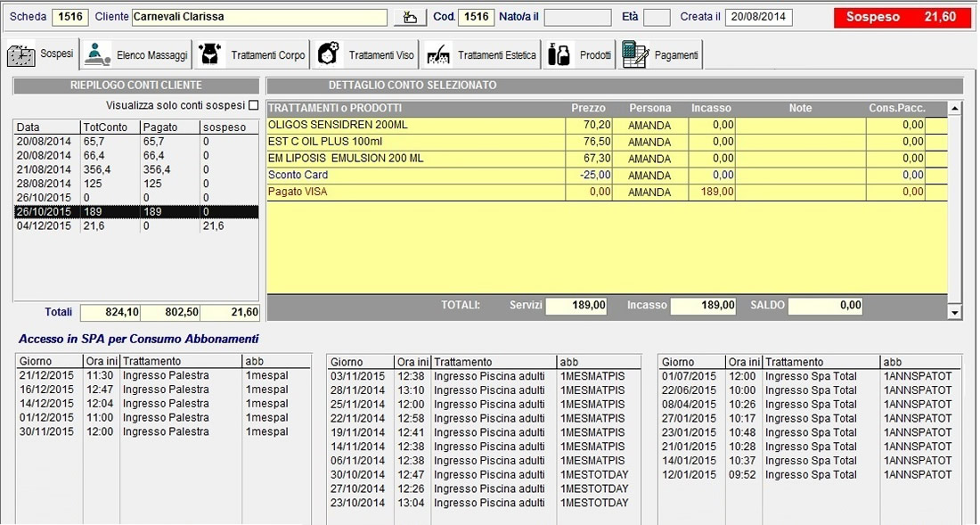Viewport: 980px width, 525px height.
Task: Click the red Sospeso 21,60 indicator
Action: 902,17
